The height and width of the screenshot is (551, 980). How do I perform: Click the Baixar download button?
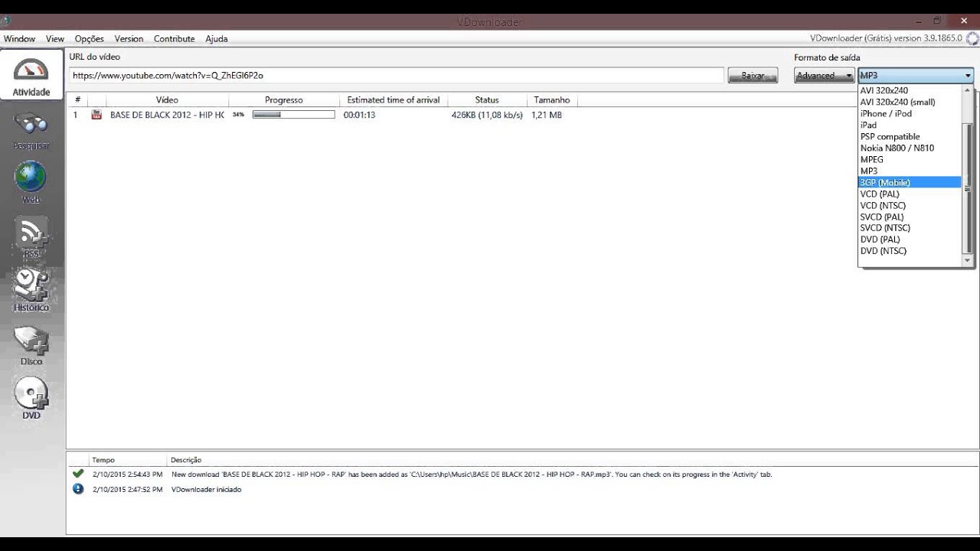click(x=753, y=76)
